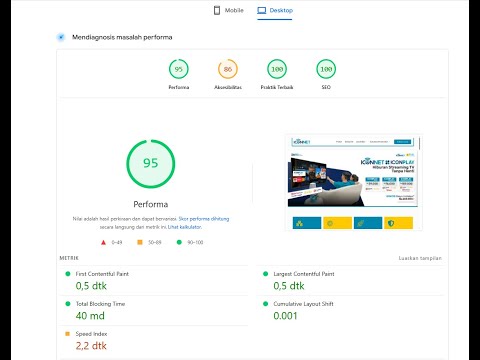Click the Cumulative Layout Shift green dot

pos(265,304)
